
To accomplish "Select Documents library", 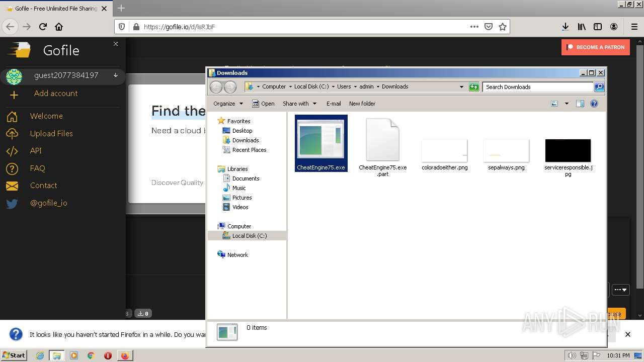I will (x=246, y=178).
